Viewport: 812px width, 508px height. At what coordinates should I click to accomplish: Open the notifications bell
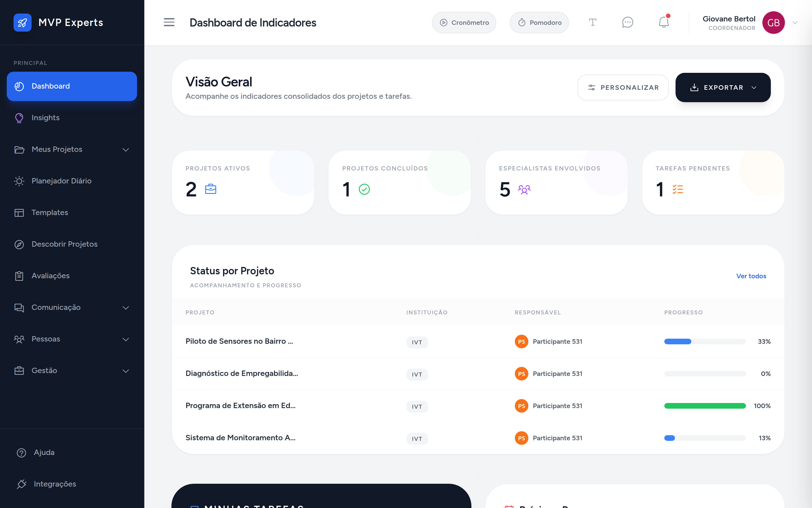(x=664, y=23)
